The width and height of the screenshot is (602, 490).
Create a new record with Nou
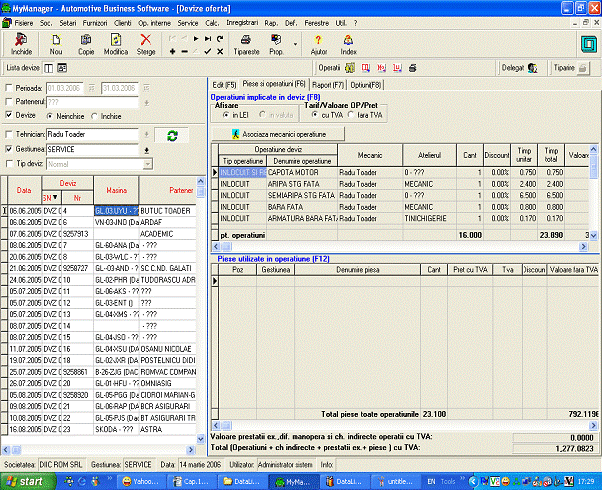56,42
